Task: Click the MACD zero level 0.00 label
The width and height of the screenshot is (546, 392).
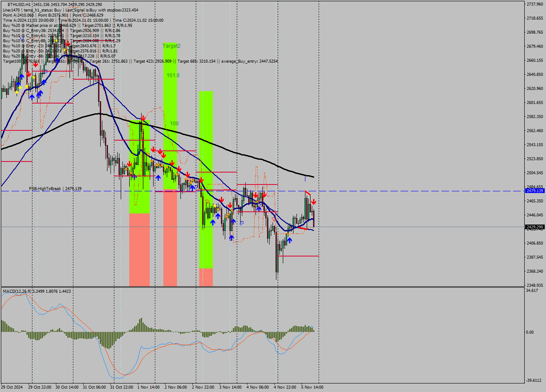Action: [530, 332]
